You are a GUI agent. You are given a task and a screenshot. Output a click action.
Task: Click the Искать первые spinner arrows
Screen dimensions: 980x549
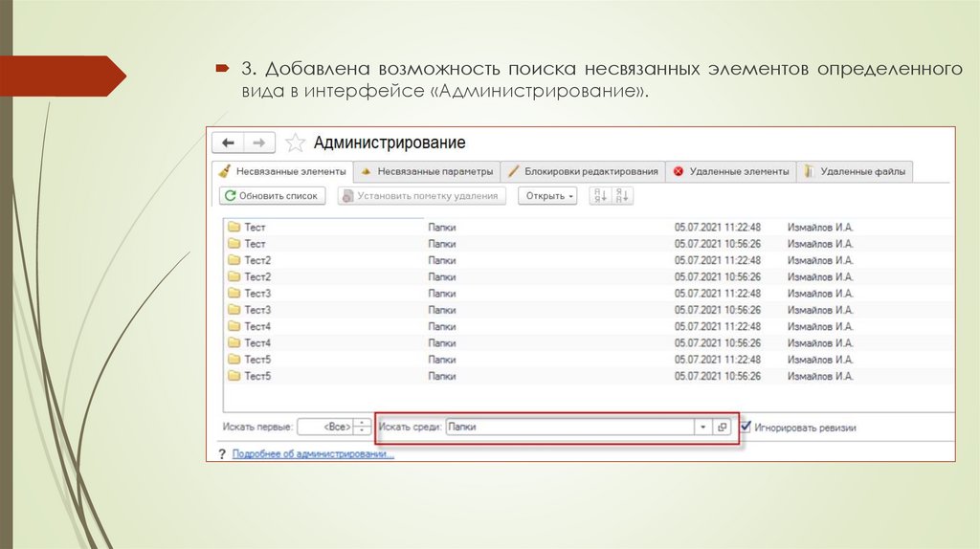(x=362, y=428)
